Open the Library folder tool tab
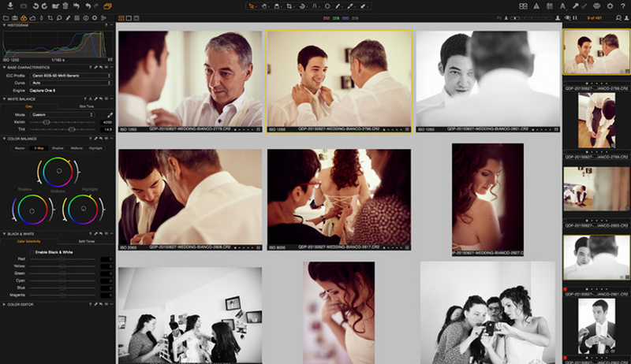This screenshot has width=631, height=364. [6, 18]
